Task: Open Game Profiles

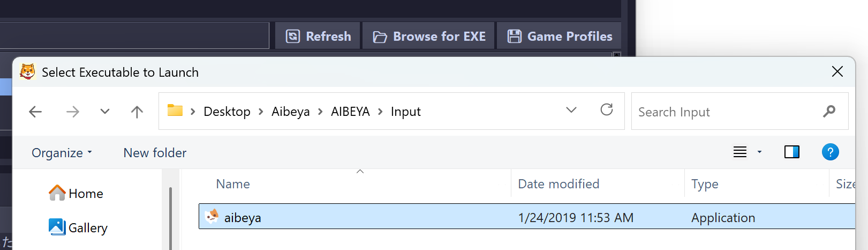Action: [x=560, y=36]
